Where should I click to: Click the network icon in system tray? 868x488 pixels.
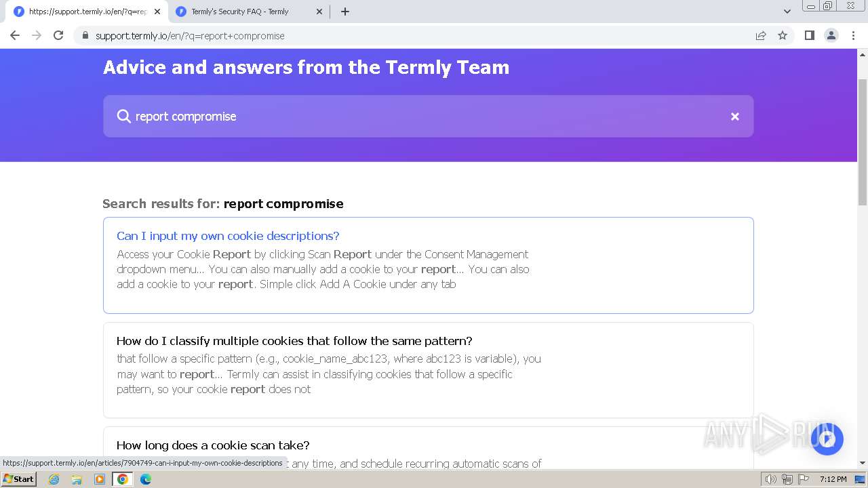[x=787, y=479]
